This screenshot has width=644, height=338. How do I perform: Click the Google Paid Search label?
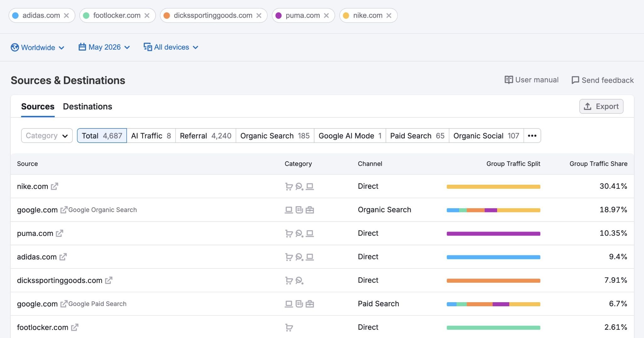tap(97, 304)
